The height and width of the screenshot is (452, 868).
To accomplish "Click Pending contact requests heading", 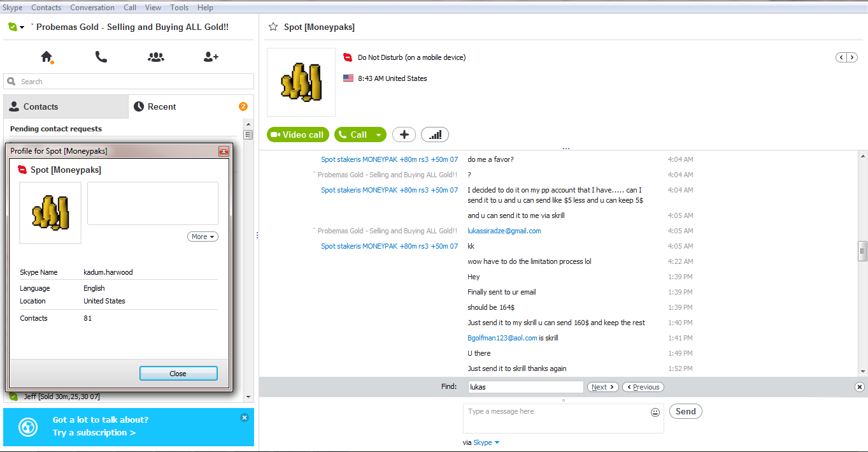I will pos(56,129).
